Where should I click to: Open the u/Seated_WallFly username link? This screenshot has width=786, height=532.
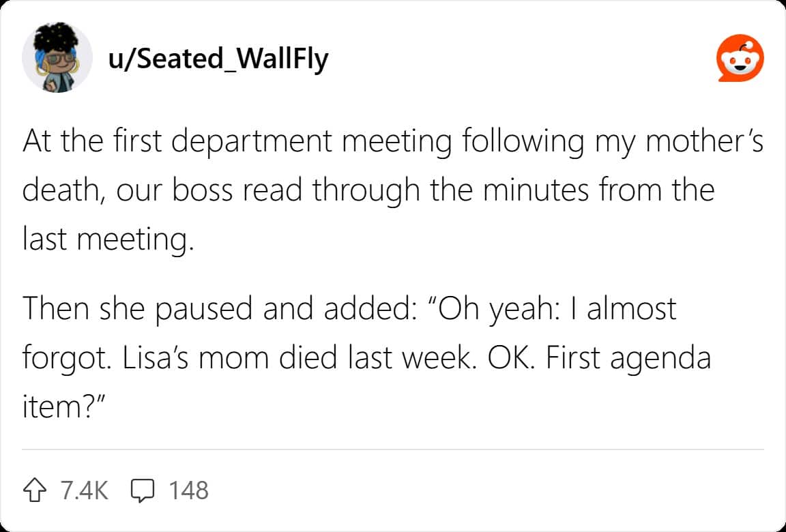point(218,59)
